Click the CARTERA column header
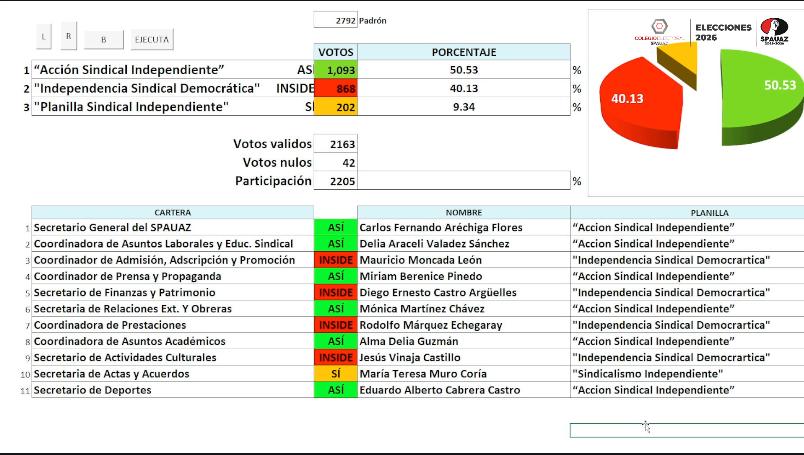804x455 pixels. tap(172, 212)
